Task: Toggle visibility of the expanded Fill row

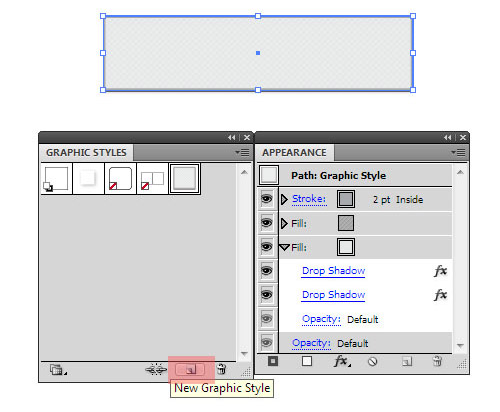Action: [267, 247]
